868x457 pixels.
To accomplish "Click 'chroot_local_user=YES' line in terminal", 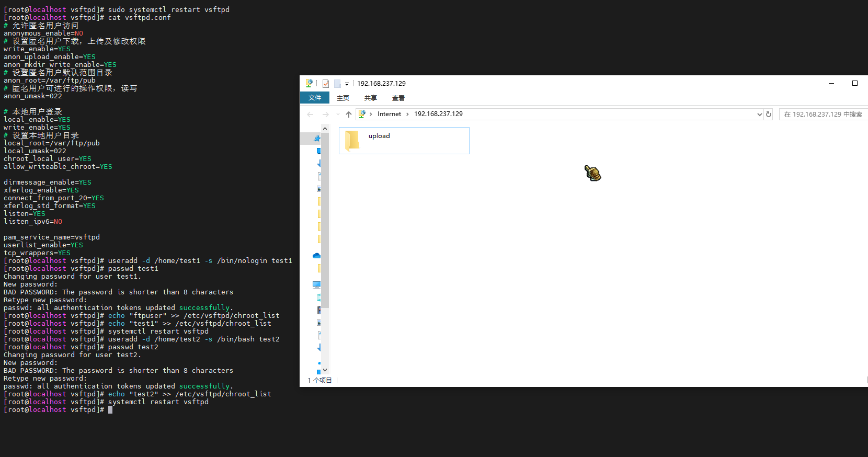I will pyautogui.click(x=48, y=159).
